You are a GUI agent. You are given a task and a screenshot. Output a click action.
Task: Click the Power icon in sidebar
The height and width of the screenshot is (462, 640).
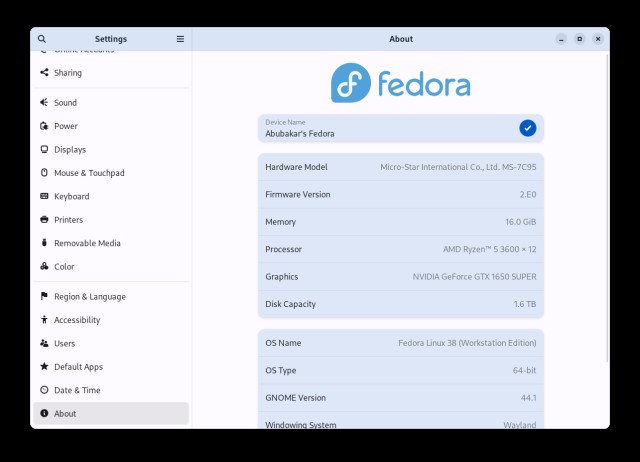(44, 126)
